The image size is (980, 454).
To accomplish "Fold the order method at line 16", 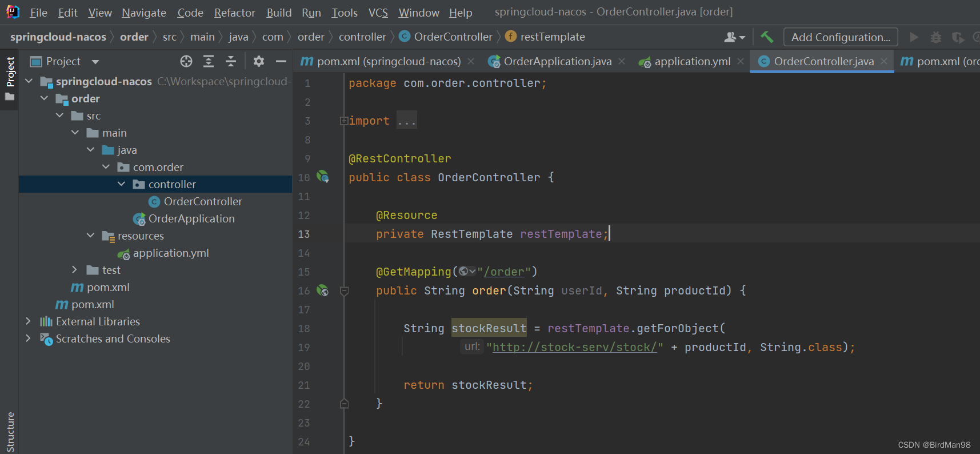I will point(344,290).
